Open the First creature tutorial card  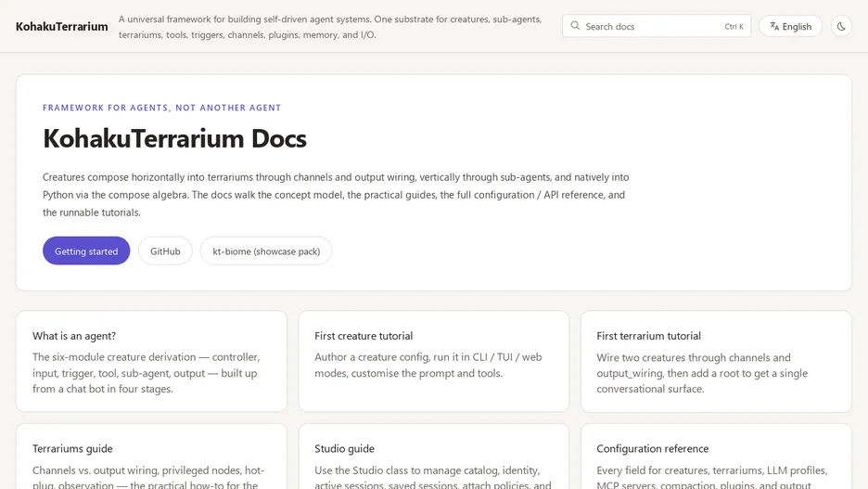433,361
